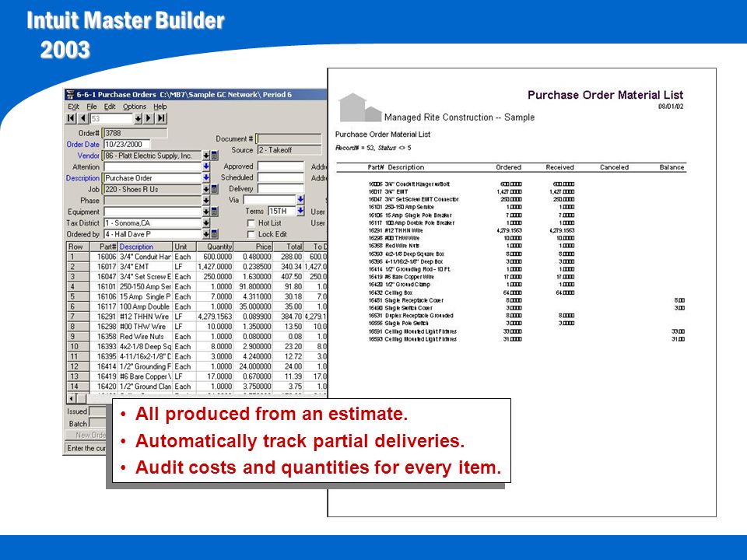Click the Part# column header in grid
This screenshot has width=747, height=560.
[103, 247]
